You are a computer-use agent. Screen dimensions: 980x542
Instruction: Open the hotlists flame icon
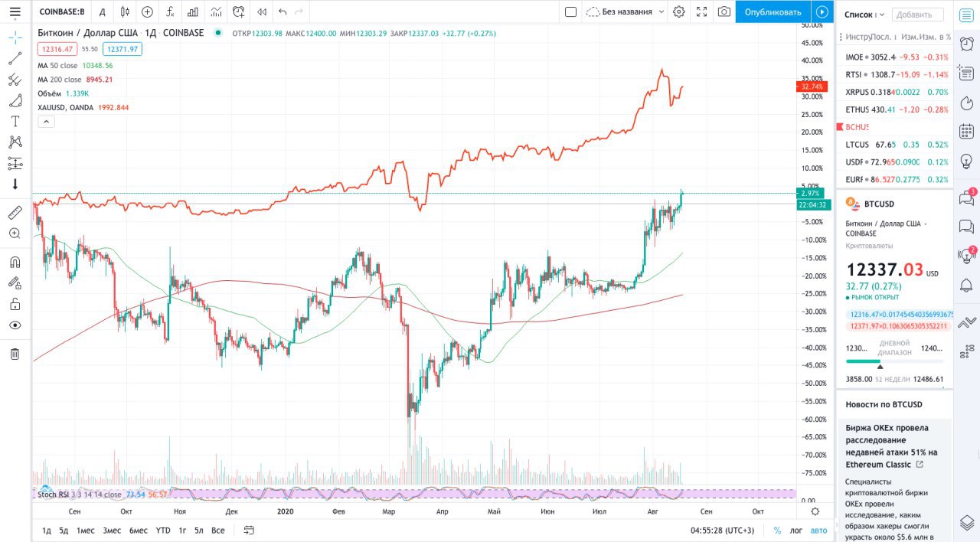966,102
